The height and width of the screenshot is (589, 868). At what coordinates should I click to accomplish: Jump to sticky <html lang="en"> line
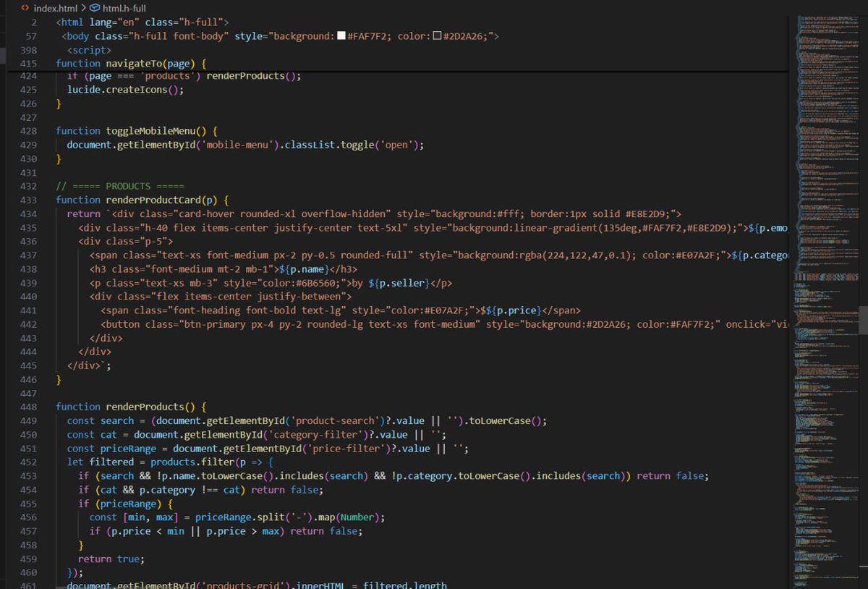click(142, 22)
